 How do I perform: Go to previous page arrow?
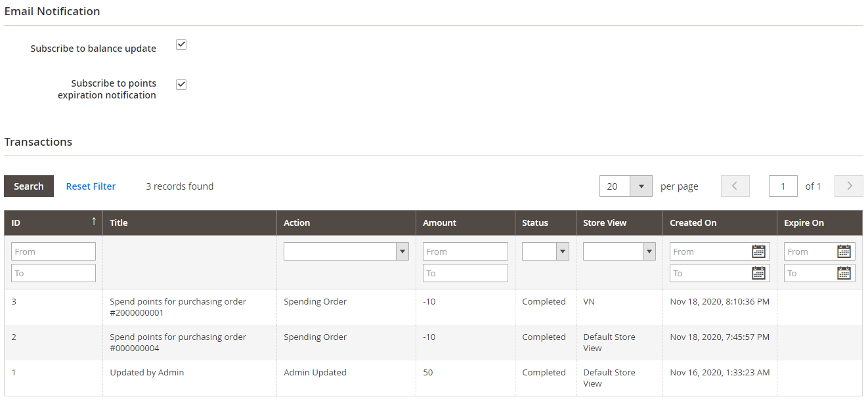[735, 186]
